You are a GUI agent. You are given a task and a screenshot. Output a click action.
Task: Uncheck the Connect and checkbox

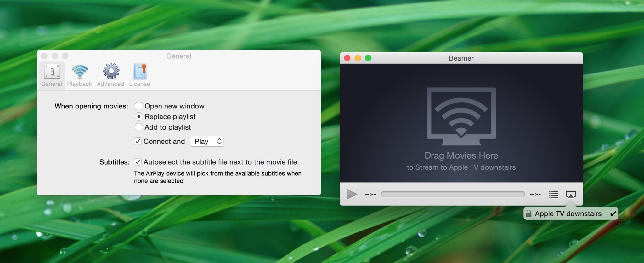pyautogui.click(x=138, y=141)
